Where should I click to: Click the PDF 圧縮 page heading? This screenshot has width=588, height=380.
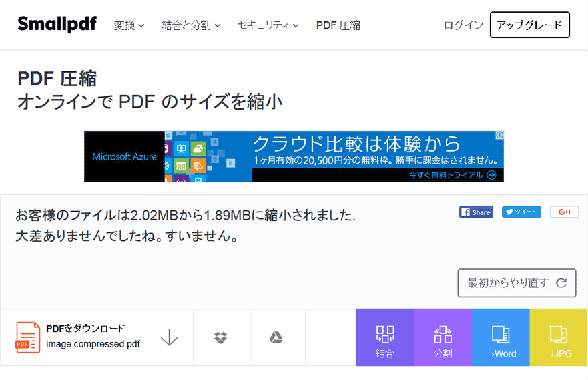(x=57, y=79)
